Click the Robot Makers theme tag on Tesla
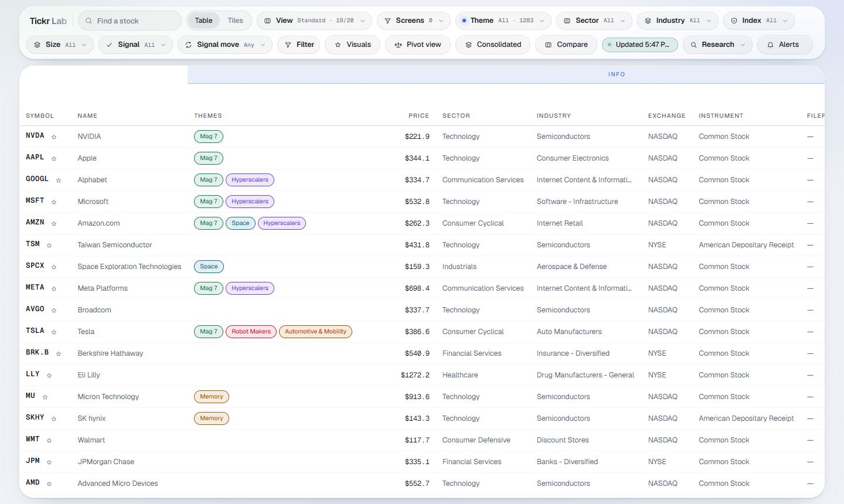Viewport: 844px width, 504px height. (x=251, y=332)
